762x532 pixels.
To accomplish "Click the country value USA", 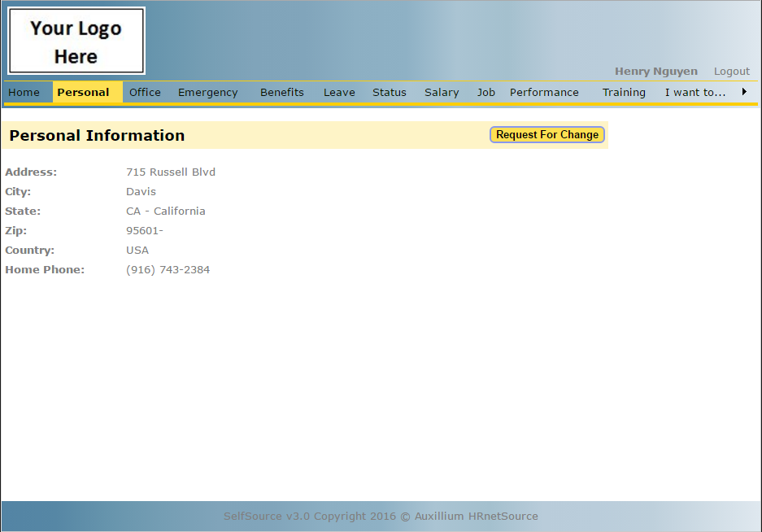I will tap(137, 250).
